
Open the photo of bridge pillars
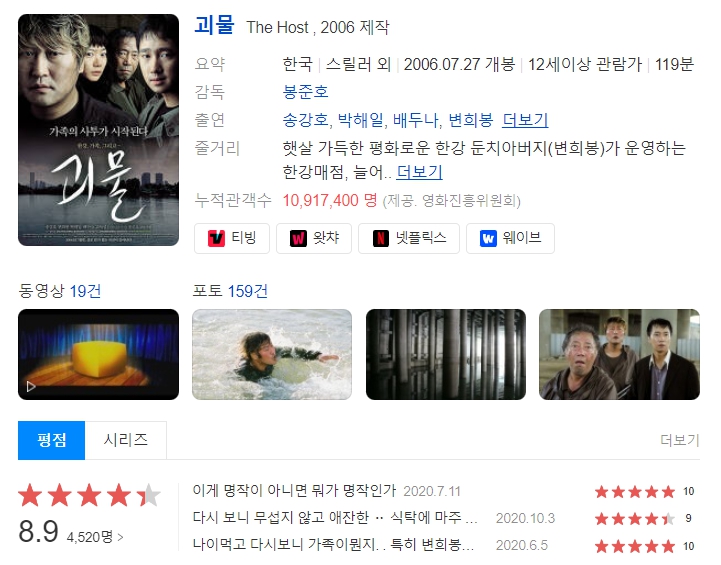pos(446,354)
